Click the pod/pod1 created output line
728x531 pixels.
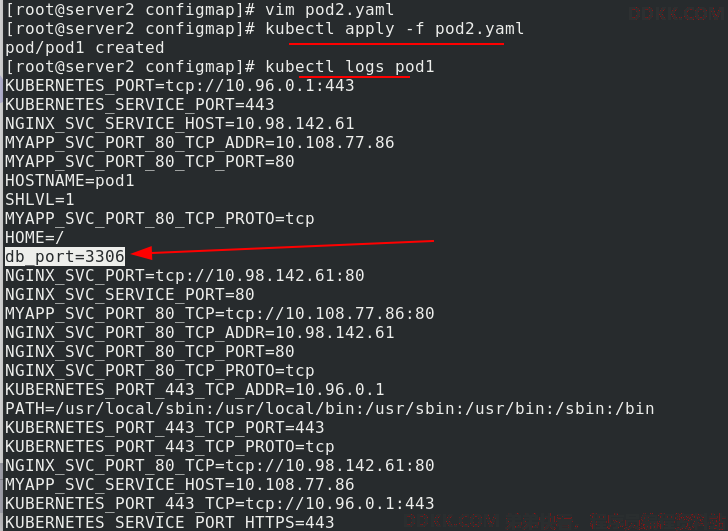click(84, 48)
